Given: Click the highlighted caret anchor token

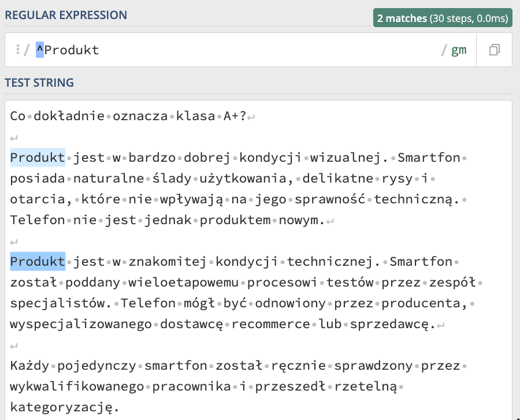Looking at the screenshot, I should click(x=40, y=50).
